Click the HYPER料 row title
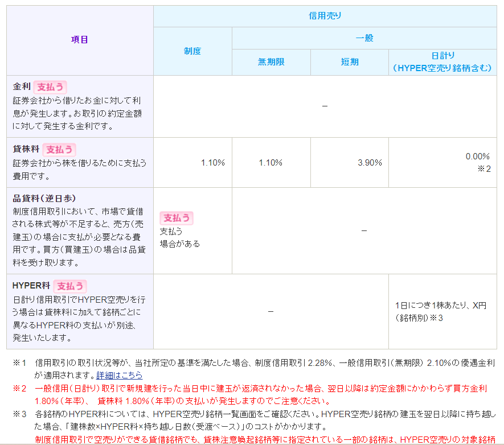This screenshot has height=445, width=504. (x=31, y=286)
